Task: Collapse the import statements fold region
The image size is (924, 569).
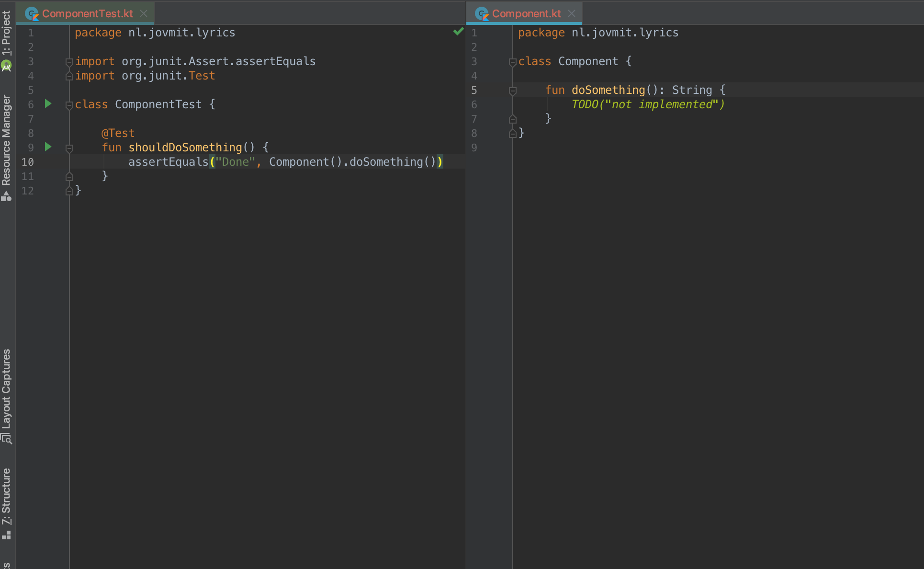Action: pos(69,61)
